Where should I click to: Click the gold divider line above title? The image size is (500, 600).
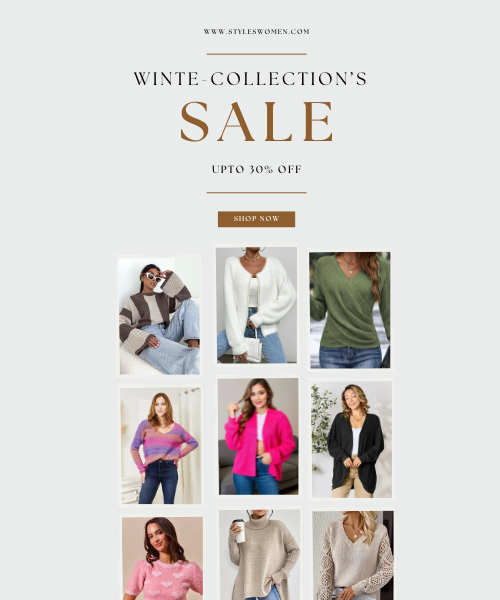[x=256, y=54]
